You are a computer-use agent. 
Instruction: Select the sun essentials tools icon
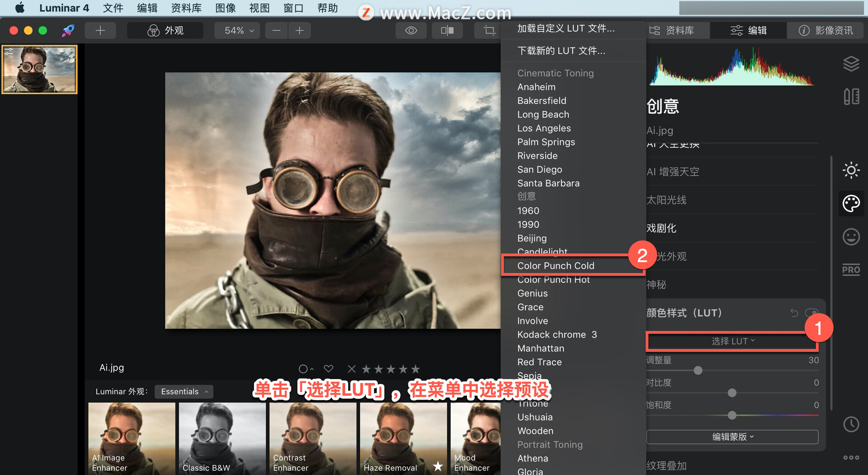click(851, 170)
